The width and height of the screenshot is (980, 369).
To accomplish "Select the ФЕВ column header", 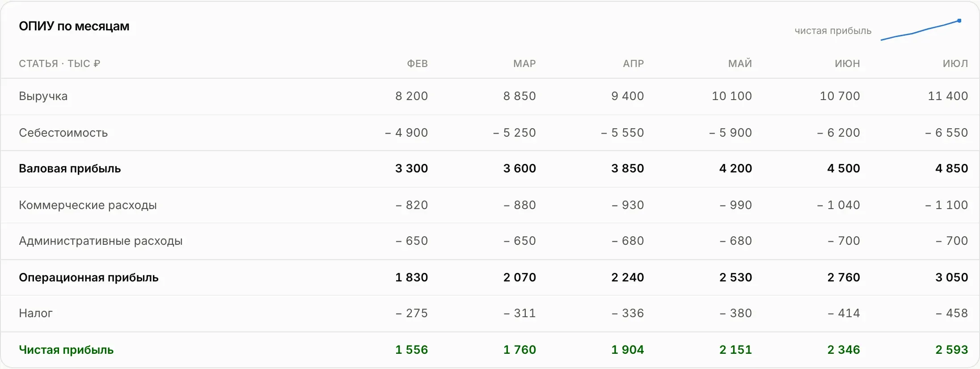I will [418, 63].
